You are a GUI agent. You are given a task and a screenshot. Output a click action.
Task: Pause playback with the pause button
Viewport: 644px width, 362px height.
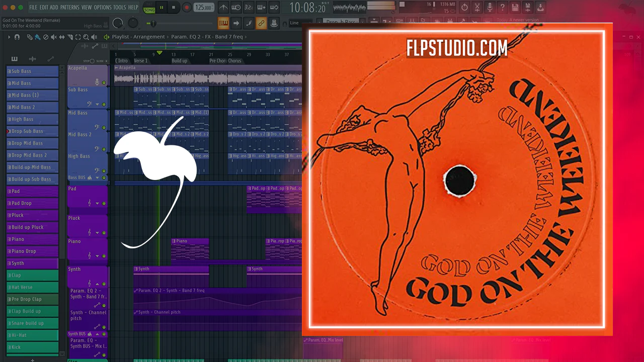[x=162, y=8]
